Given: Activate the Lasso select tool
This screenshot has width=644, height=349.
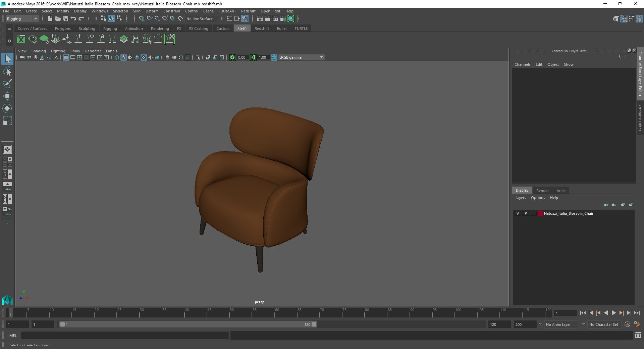Looking at the screenshot, I should click(x=7, y=71).
